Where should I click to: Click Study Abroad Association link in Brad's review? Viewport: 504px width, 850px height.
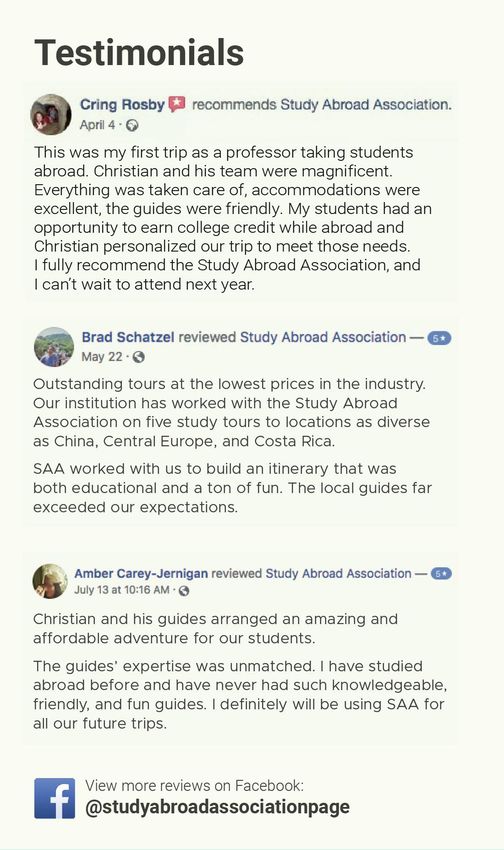[x=323, y=337]
